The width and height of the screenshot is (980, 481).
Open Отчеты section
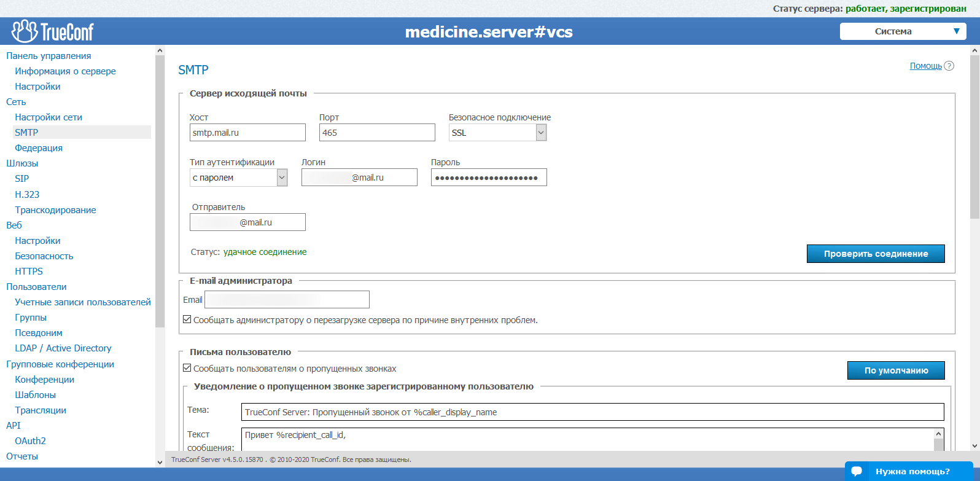point(22,456)
